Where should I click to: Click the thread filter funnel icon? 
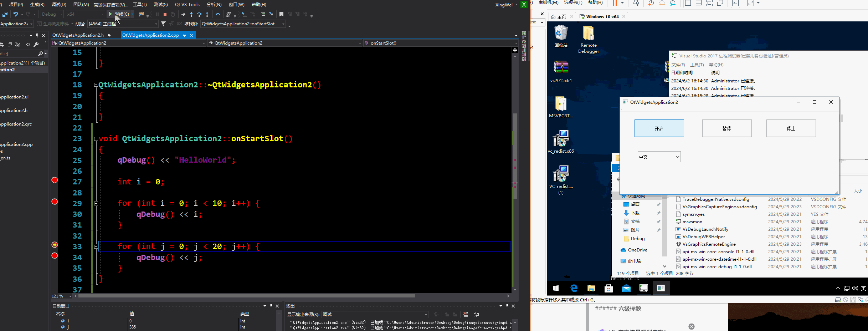point(163,24)
